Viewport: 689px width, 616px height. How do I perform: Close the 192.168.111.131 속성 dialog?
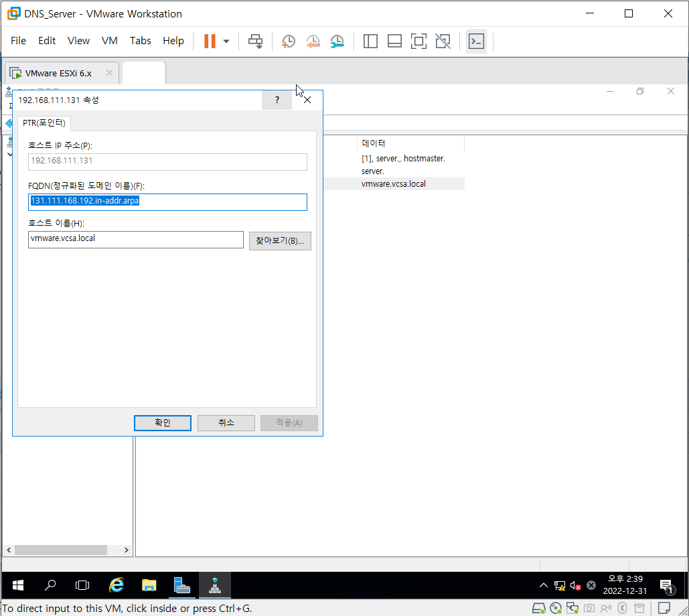point(307,100)
